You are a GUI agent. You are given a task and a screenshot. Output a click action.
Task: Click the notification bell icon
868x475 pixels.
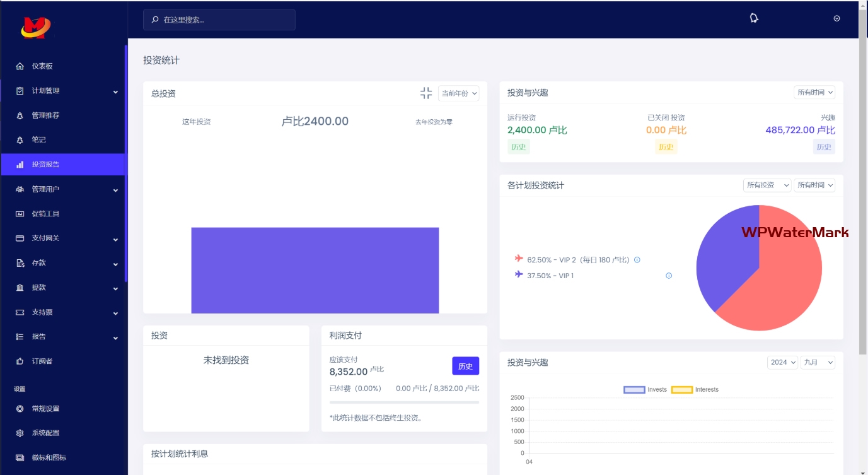coord(753,18)
